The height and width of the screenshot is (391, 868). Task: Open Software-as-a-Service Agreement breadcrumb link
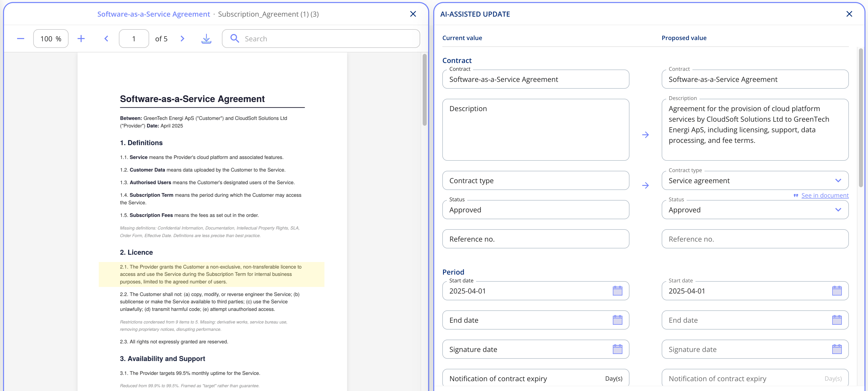point(154,14)
